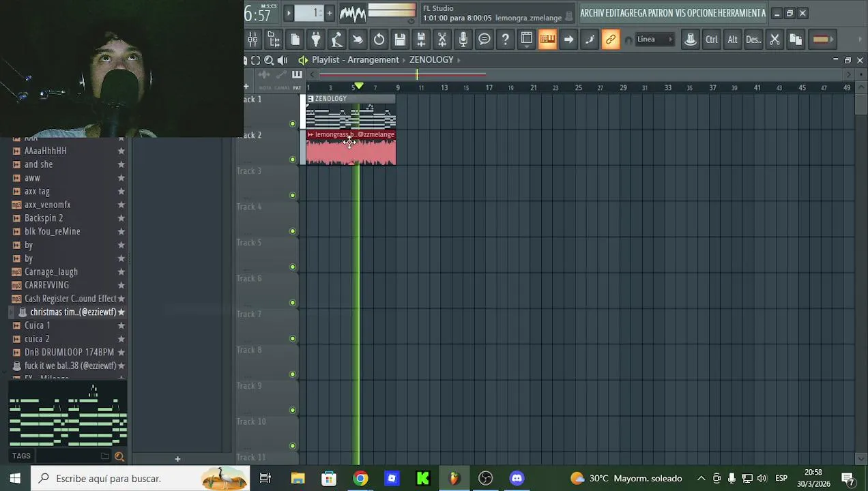Click the undo history circular arrow icon
The width and height of the screenshot is (868, 491).
379,40
